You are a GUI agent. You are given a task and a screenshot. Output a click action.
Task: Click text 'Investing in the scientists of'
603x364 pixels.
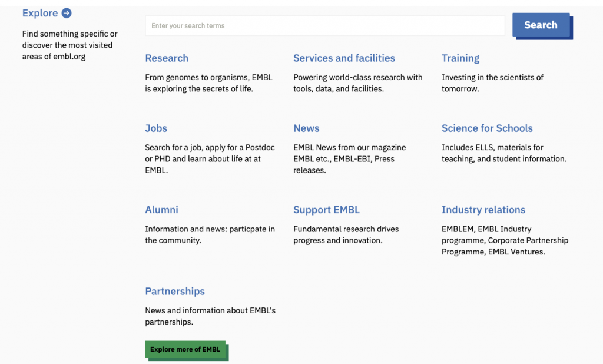tap(492, 77)
